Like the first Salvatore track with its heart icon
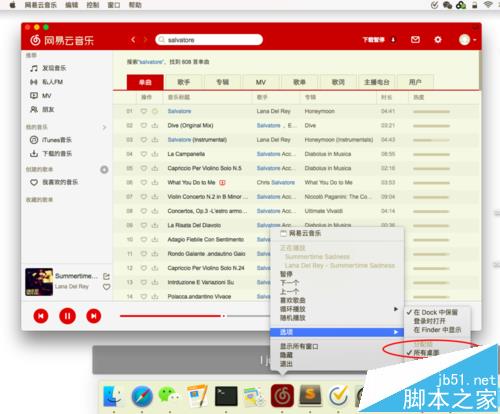500x414 pixels. coord(144,111)
